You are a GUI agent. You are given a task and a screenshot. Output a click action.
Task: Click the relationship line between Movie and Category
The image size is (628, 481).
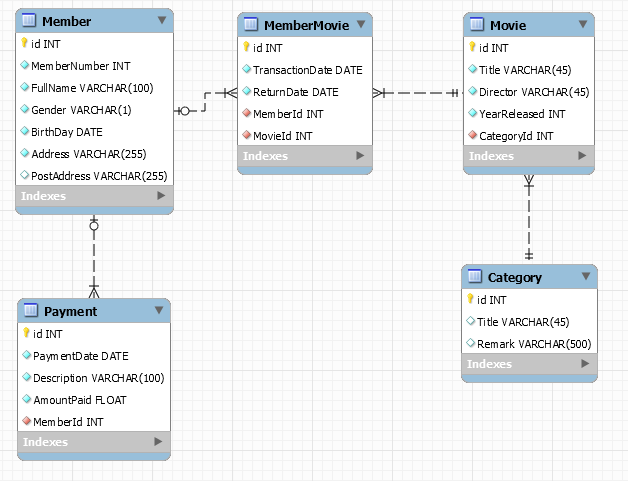(x=529, y=220)
